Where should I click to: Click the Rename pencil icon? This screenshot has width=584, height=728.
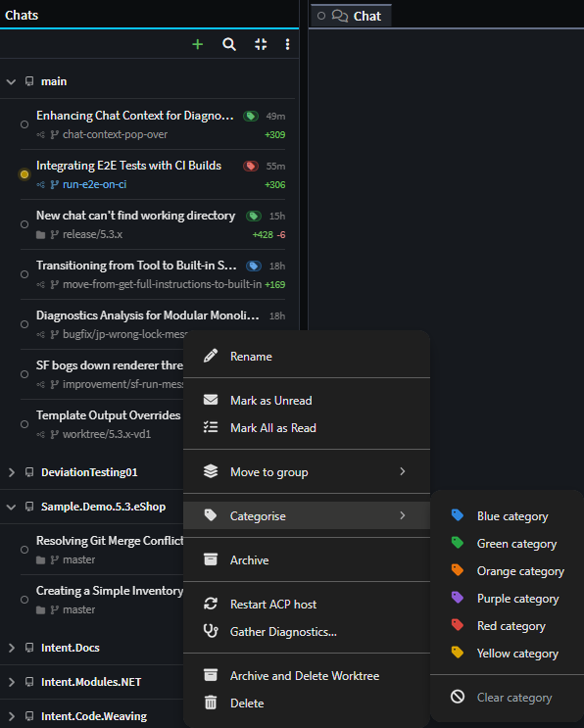(211, 356)
